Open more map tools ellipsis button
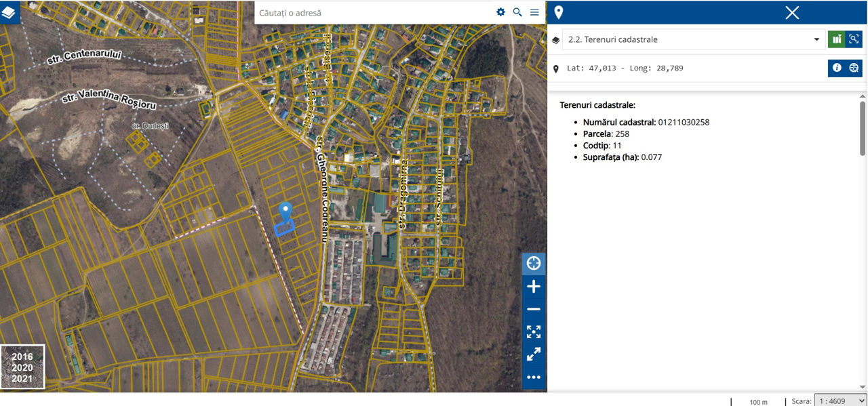This screenshot has width=868, height=406. click(534, 377)
